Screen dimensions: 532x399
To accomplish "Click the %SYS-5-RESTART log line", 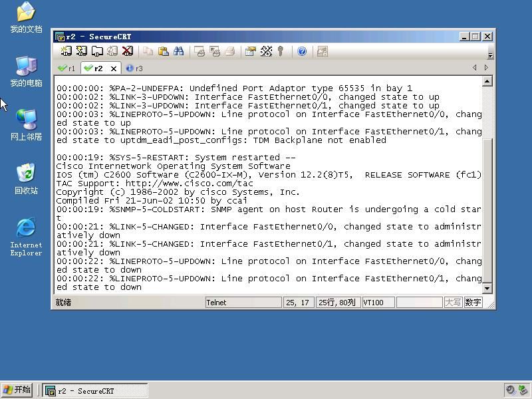I will click(x=176, y=158).
